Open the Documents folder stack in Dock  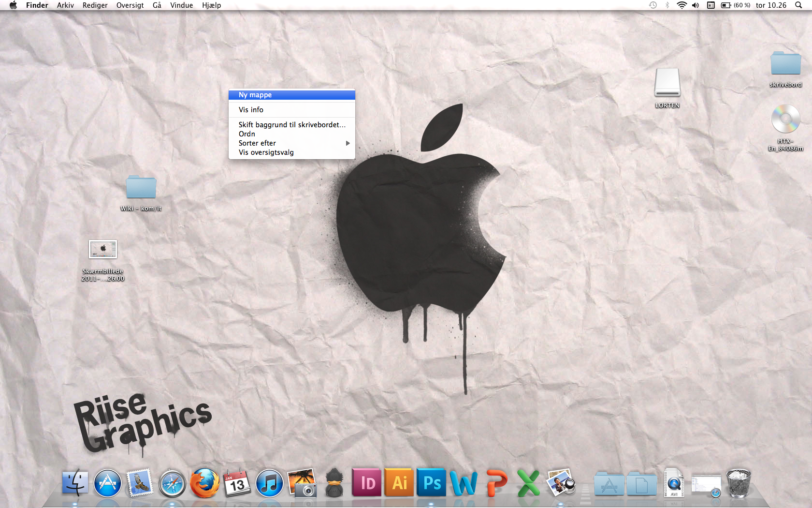(641, 484)
